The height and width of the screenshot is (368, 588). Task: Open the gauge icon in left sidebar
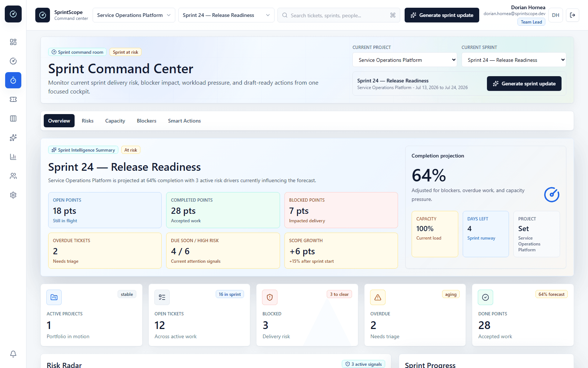pyautogui.click(x=13, y=61)
